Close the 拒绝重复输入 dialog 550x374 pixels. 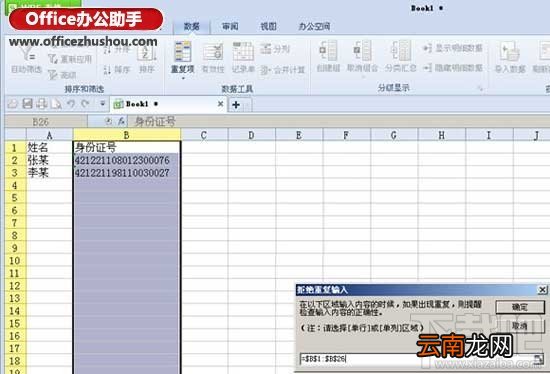(x=542, y=290)
